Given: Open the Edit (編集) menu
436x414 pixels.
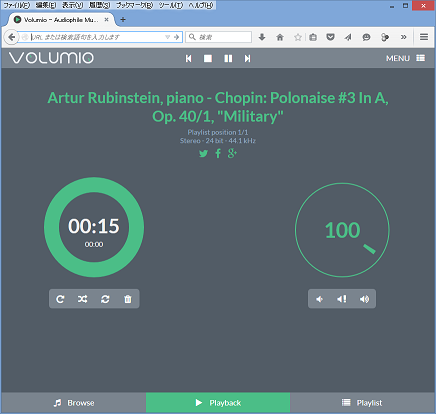Looking at the screenshot, I should click(x=46, y=6).
